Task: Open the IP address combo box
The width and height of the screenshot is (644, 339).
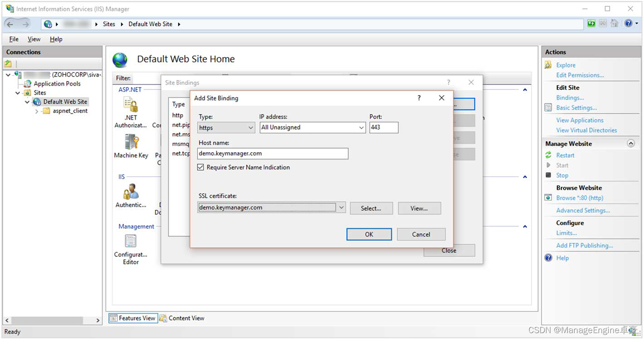Action: click(312, 128)
